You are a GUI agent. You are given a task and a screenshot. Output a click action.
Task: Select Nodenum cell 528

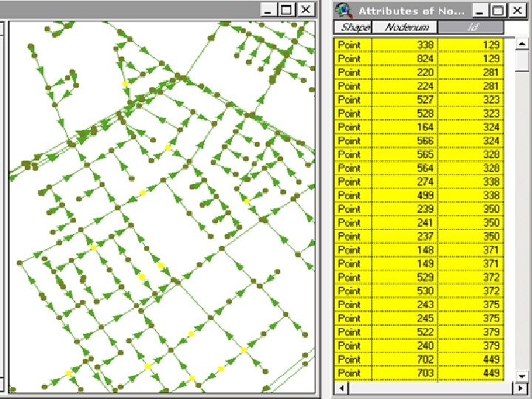pos(405,113)
